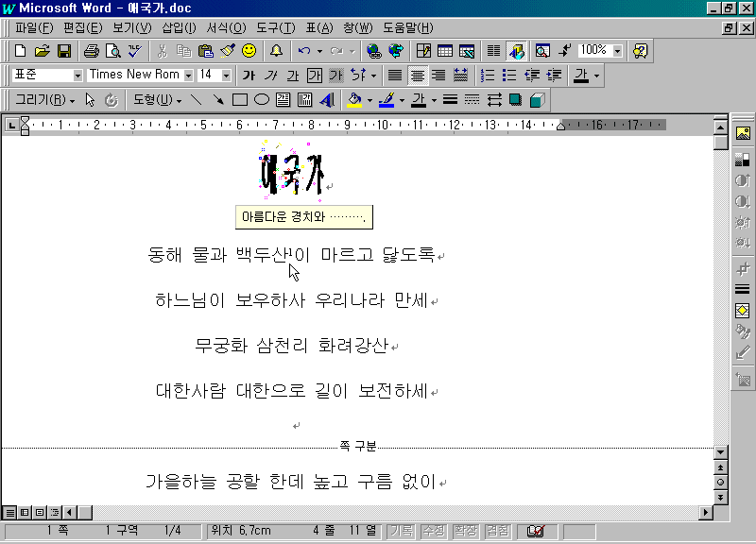Open the 편집(E) menu
Screen dimensions: 756x544
pyautogui.click(x=82, y=28)
